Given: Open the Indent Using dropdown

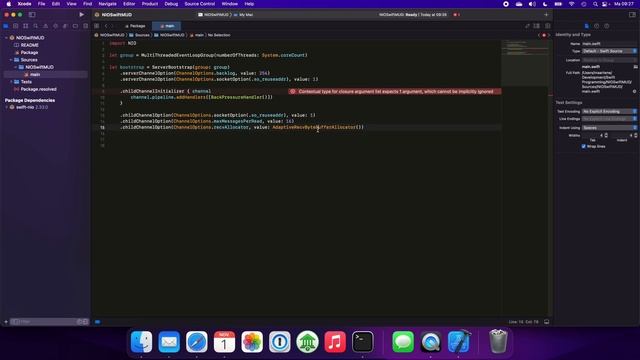Looking at the screenshot, I should coord(609,127).
